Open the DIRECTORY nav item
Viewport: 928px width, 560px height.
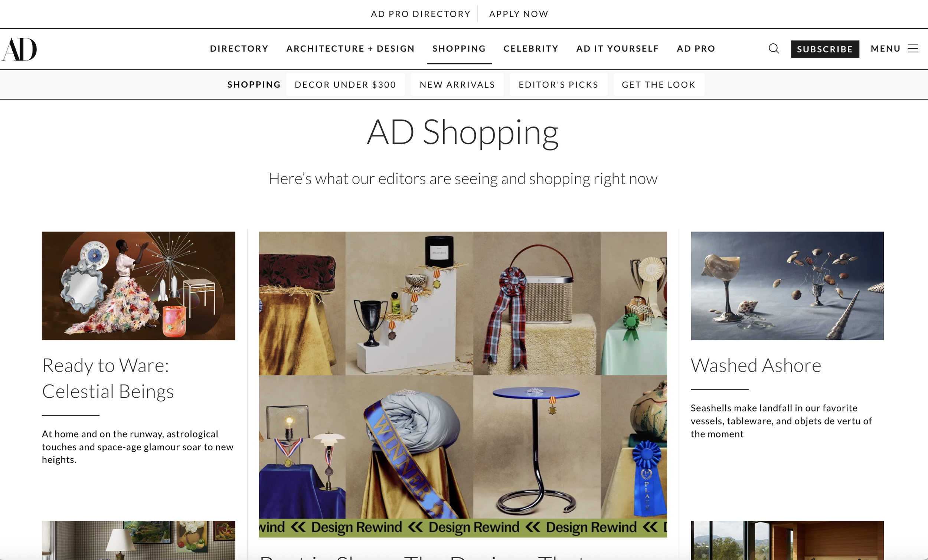point(239,49)
